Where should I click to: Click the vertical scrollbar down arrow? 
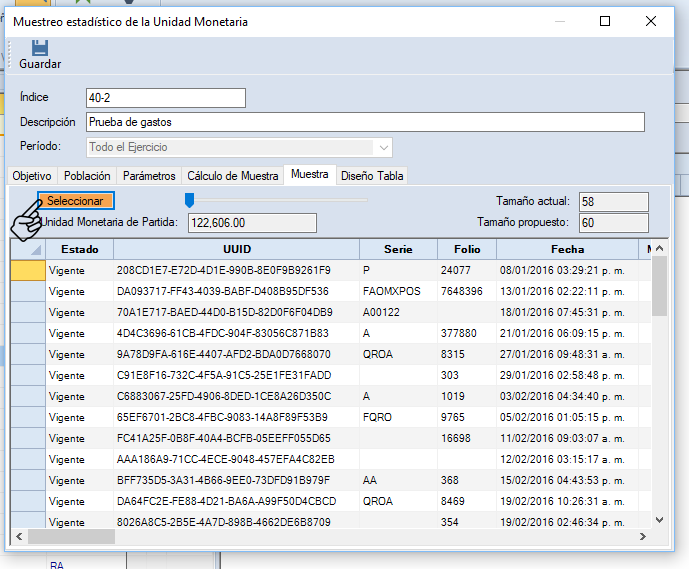click(x=659, y=519)
